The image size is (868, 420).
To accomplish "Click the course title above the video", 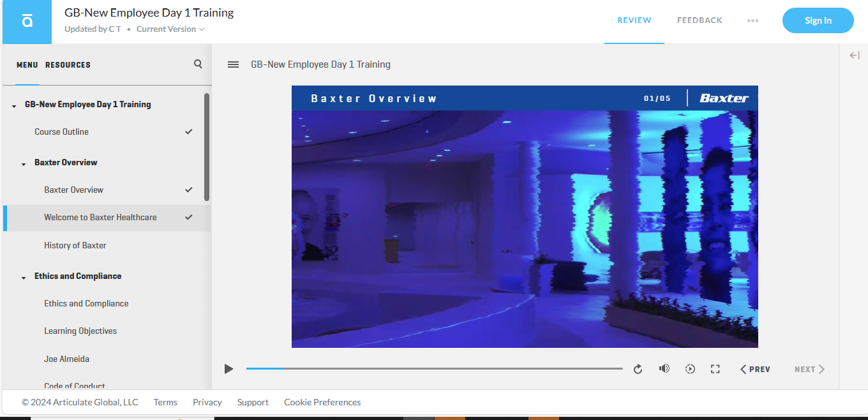I will (320, 64).
